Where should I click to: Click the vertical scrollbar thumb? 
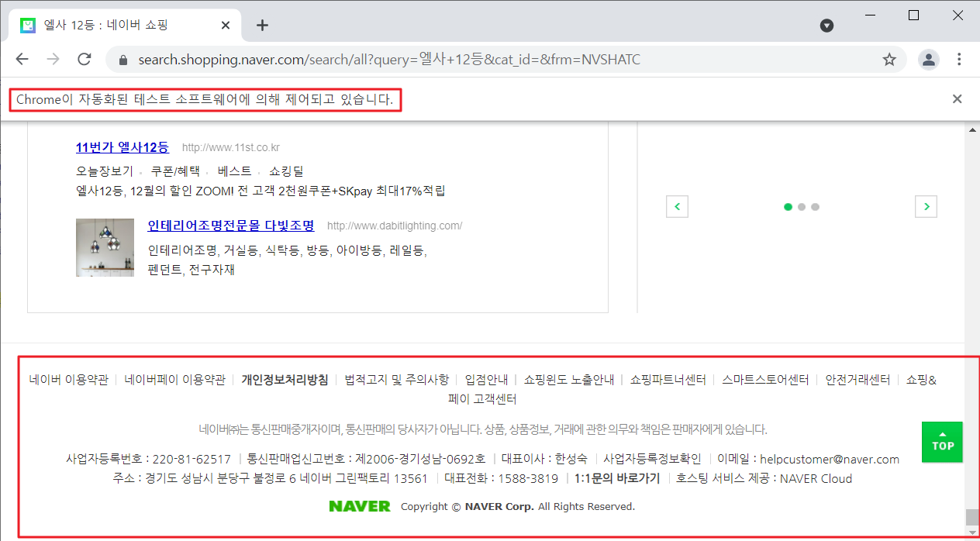tap(972, 517)
